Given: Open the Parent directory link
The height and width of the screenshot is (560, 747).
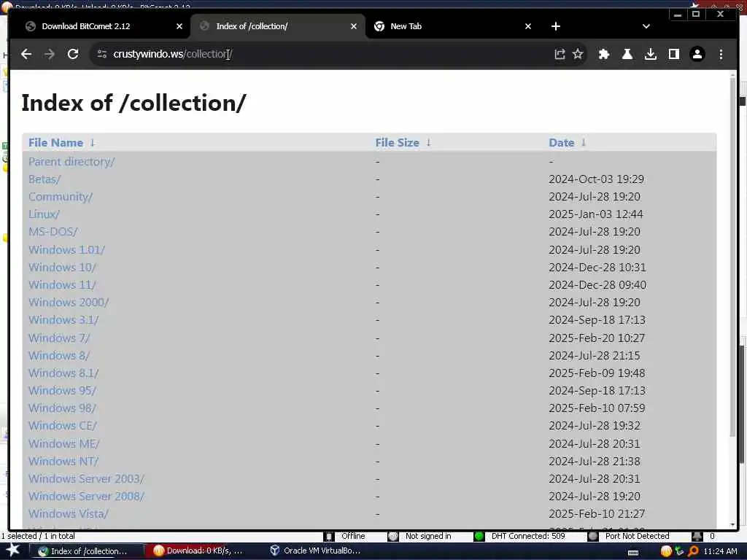Looking at the screenshot, I should tap(71, 162).
